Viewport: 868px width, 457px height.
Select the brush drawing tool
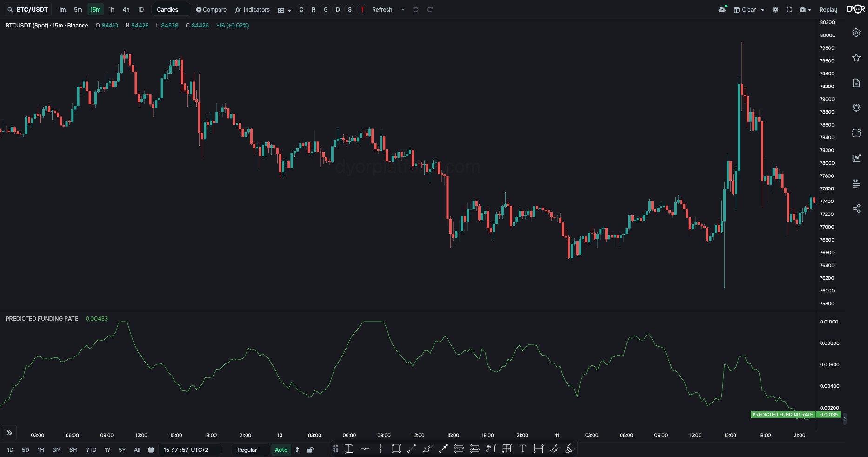(427, 449)
